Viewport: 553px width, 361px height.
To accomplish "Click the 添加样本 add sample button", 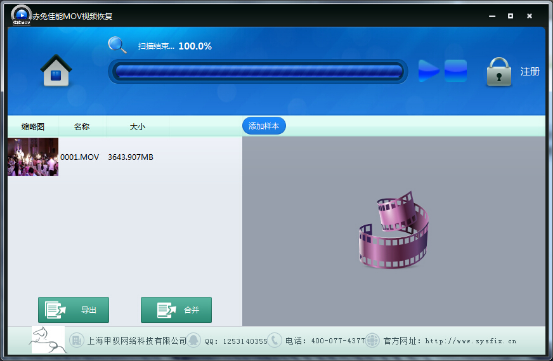I will tap(264, 126).
